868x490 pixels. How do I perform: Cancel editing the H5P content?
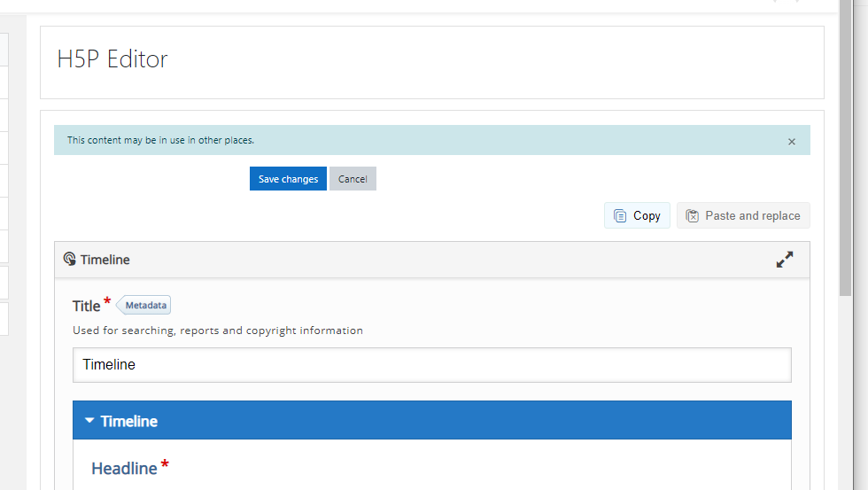point(353,179)
